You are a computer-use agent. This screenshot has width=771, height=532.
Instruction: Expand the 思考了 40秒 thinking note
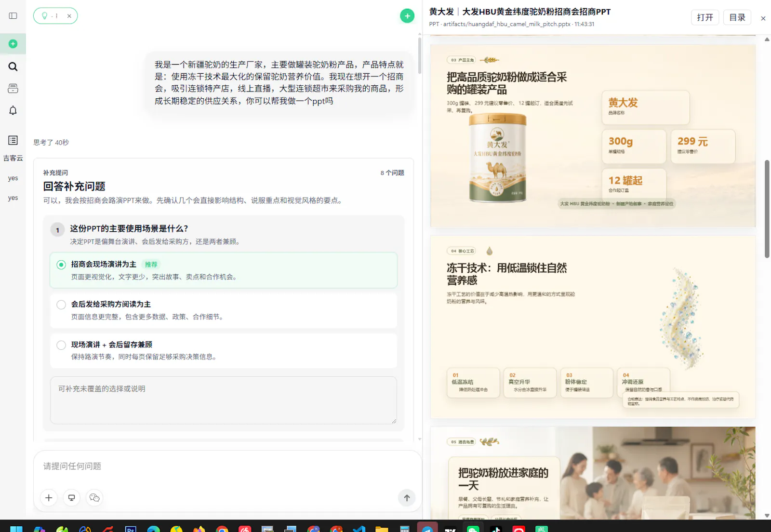[51, 143]
